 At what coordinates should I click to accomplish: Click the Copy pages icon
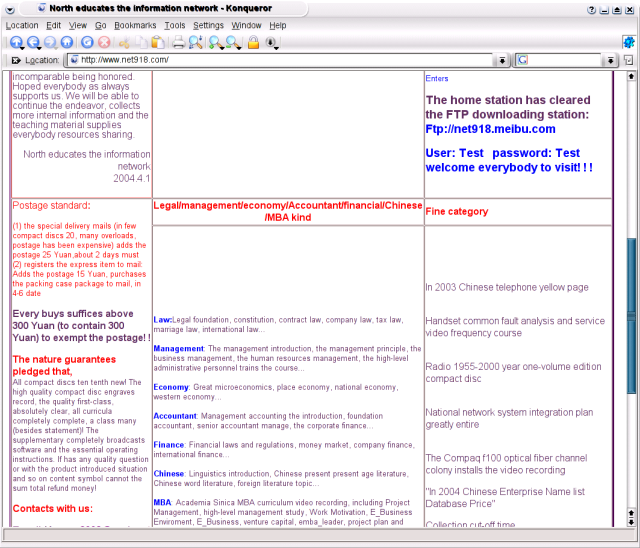[141, 42]
